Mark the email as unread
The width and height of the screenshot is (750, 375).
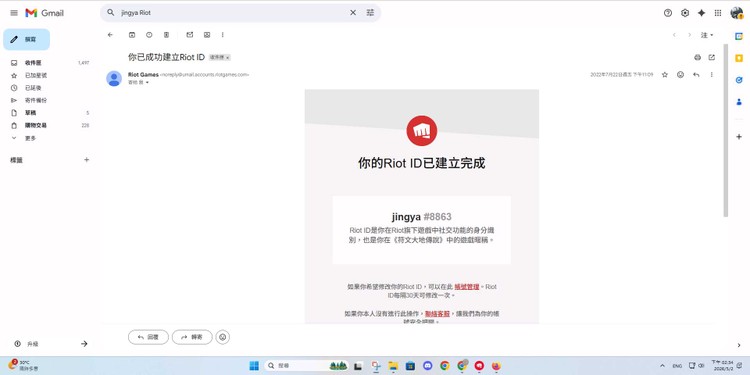pyautogui.click(x=189, y=35)
